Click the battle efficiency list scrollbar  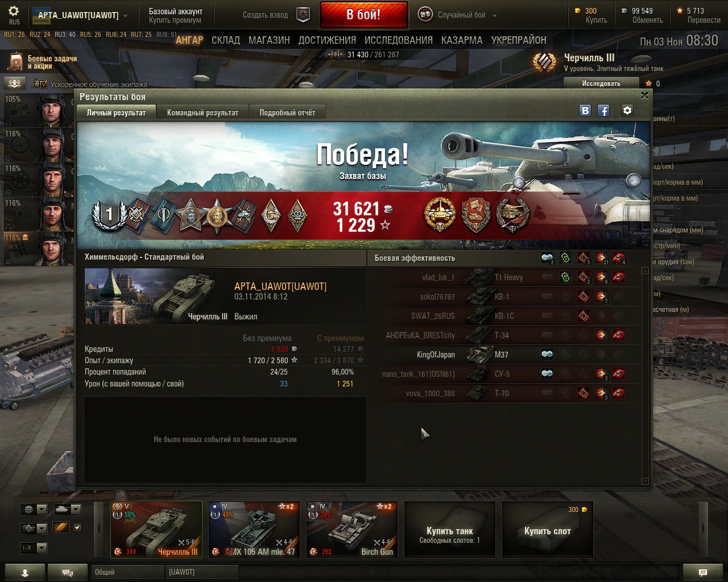click(x=645, y=376)
